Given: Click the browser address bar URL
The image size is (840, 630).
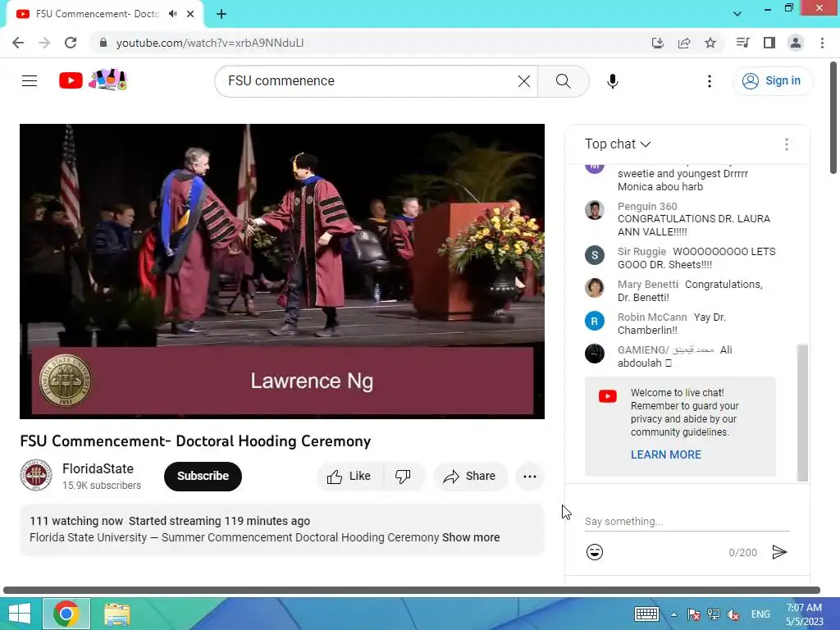Looking at the screenshot, I should [210, 43].
